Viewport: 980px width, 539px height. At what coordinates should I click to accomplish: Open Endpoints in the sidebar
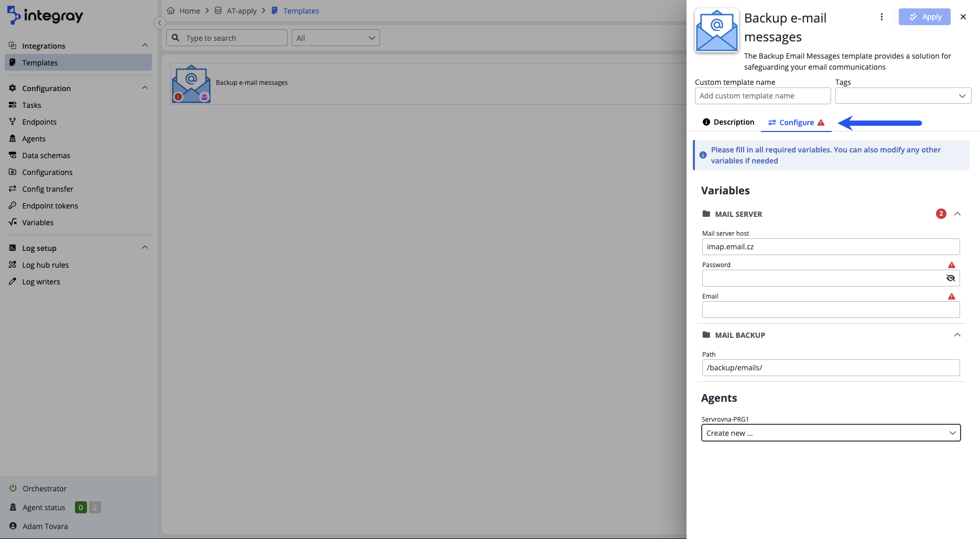point(39,122)
